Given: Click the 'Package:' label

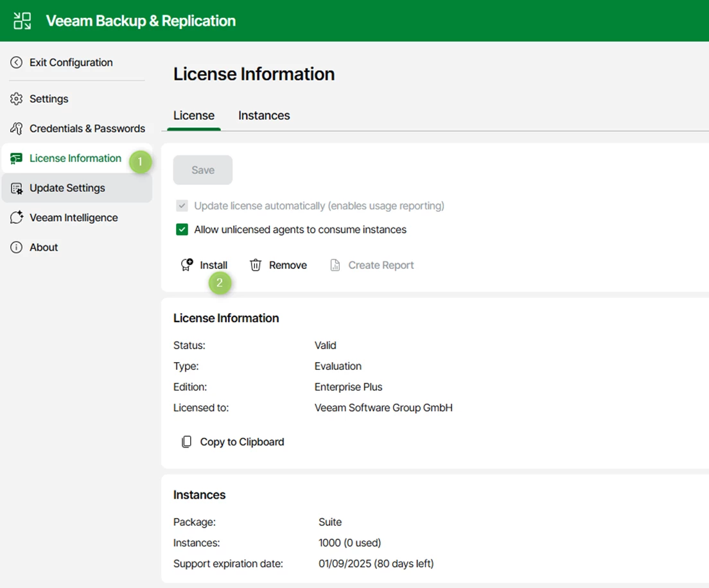Looking at the screenshot, I should pyautogui.click(x=195, y=522).
